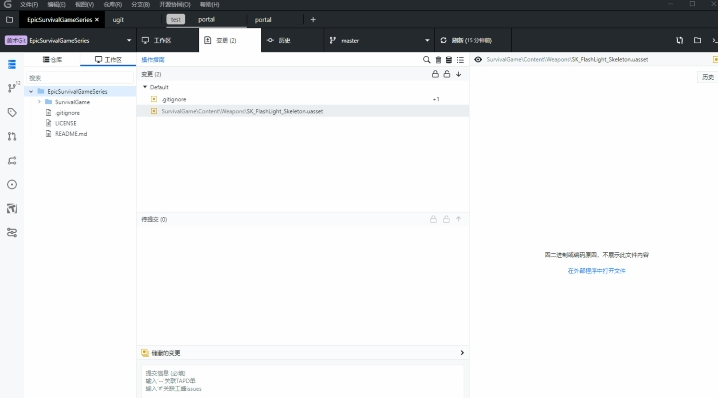The width and height of the screenshot is (718, 398).
Task: Expand the SurvivalGame folder
Action: click(39, 102)
